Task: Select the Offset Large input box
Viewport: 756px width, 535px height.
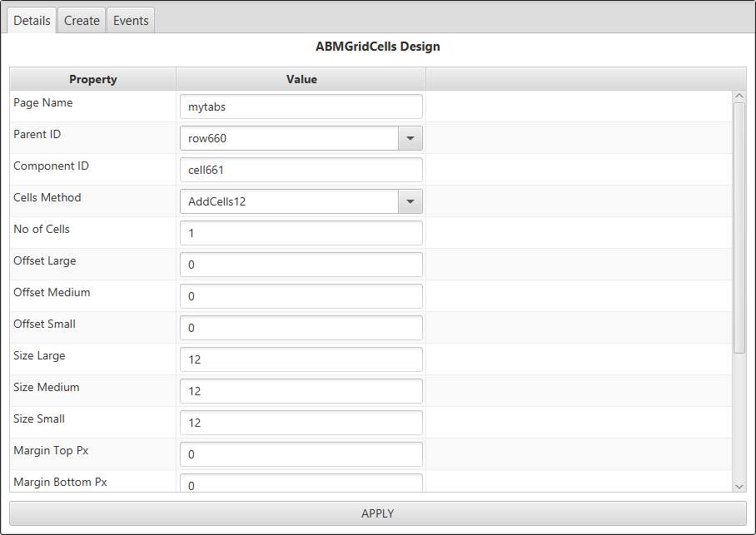Action: pos(301,265)
